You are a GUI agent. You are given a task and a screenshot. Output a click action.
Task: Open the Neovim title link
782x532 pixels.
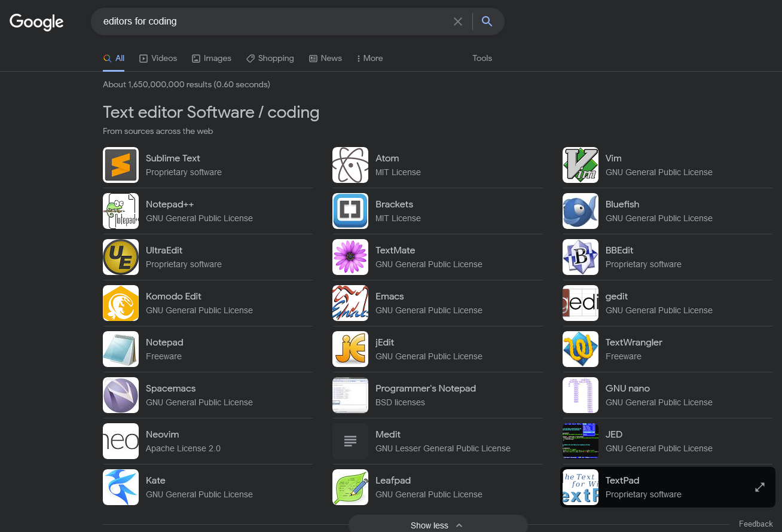tap(163, 435)
